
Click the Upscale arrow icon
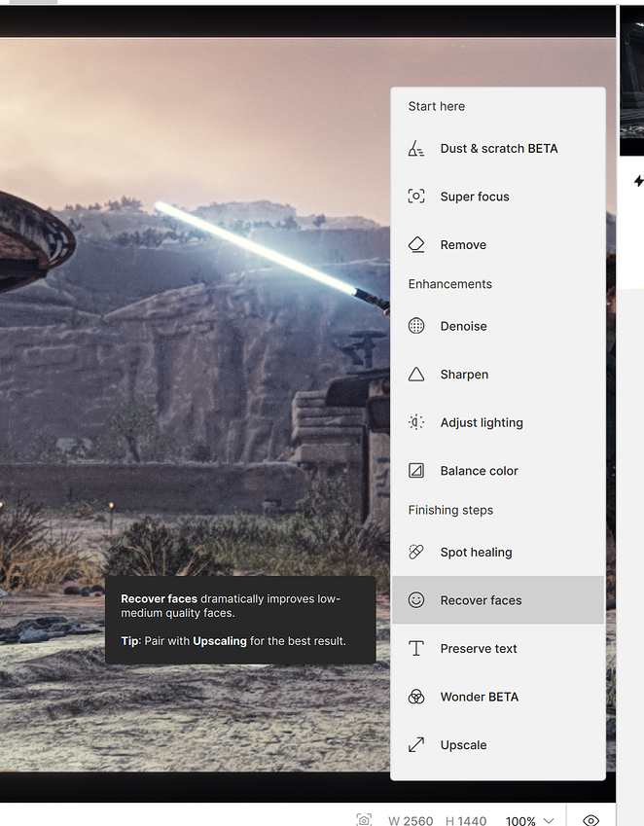click(416, 745)
